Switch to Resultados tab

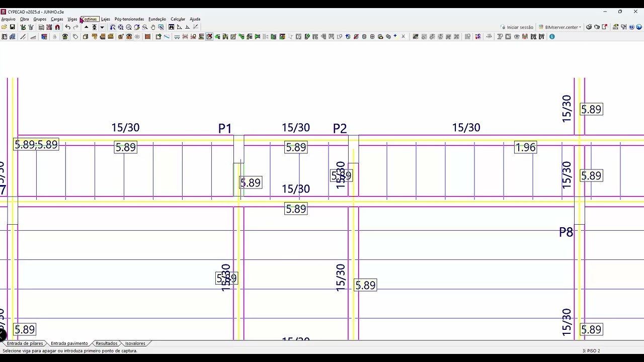point(106,343)
